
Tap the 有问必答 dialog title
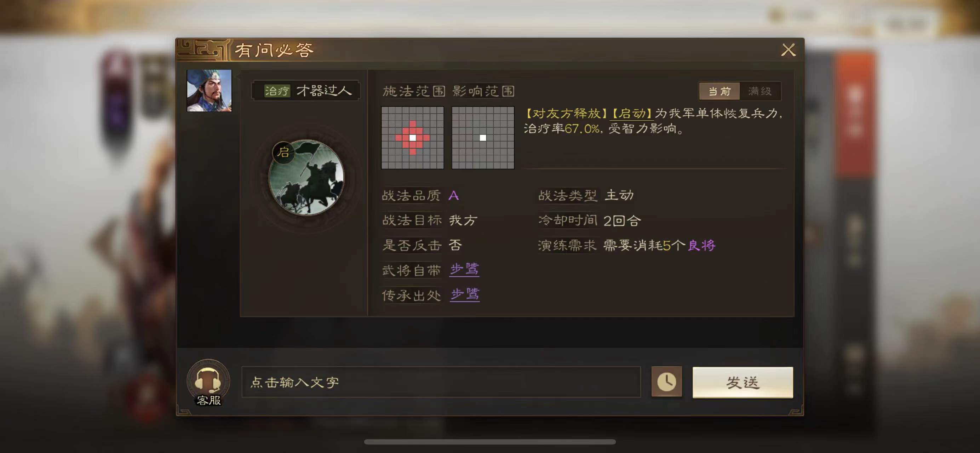point(274,50)
